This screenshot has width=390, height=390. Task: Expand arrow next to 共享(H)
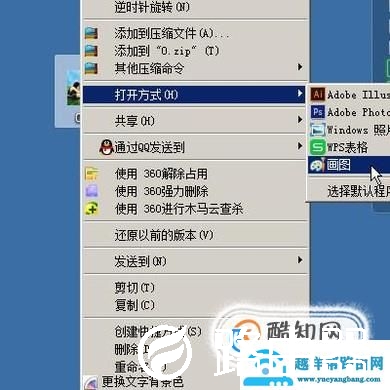300,119
